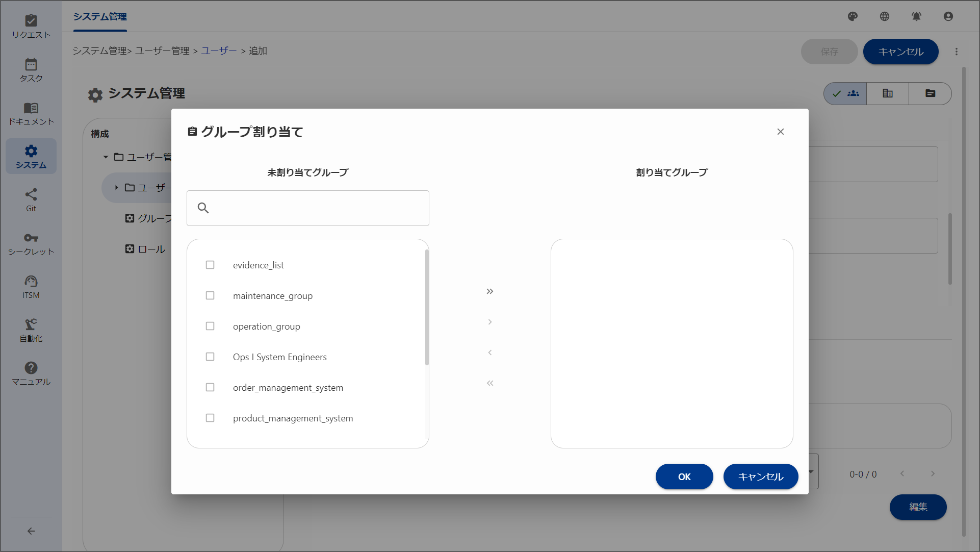Select the グループ tree item
This screenshot has width=980, height=552.
coord(149,218)
